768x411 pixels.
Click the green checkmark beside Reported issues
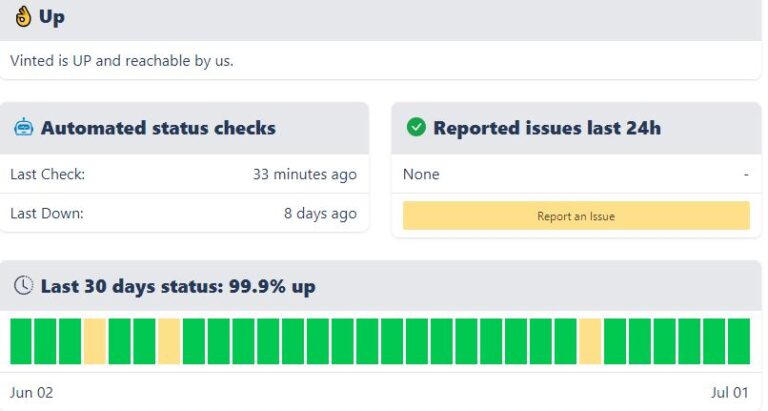pyautogui.click(x=415, y=128)
